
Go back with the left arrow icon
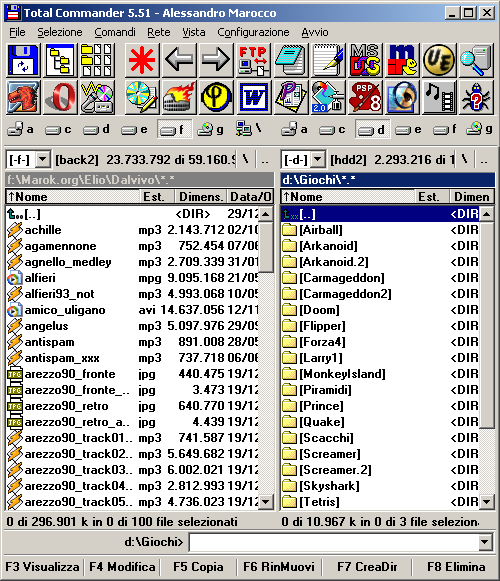coord(179,60)
